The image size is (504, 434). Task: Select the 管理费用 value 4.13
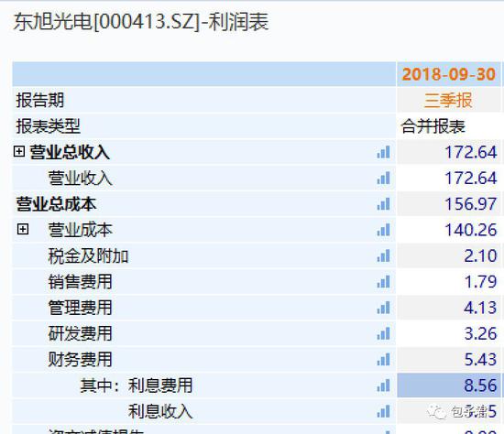449,308
